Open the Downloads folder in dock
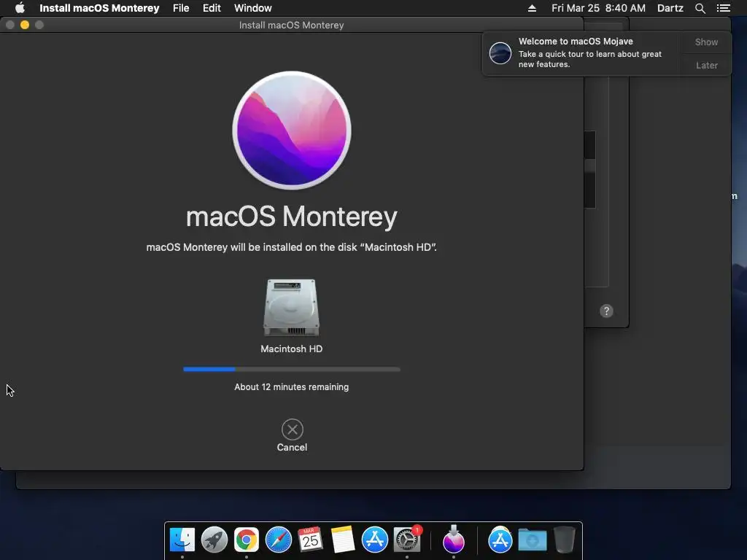747x560 pixels. [x=532, y=540]
